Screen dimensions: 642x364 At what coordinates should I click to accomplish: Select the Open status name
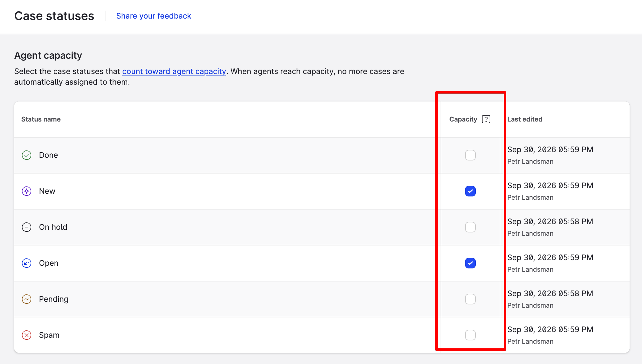(x=49, y=263)
